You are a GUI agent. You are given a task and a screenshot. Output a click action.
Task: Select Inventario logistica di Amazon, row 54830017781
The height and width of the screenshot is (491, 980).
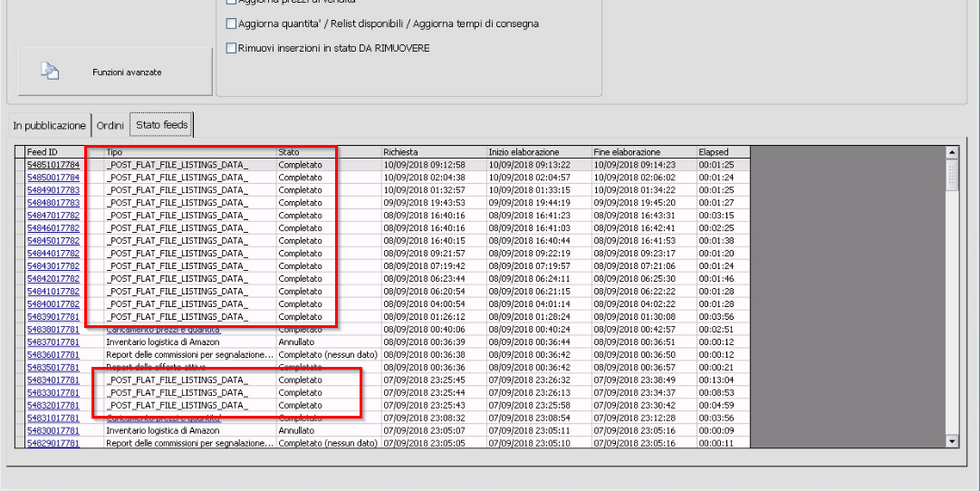162,430
